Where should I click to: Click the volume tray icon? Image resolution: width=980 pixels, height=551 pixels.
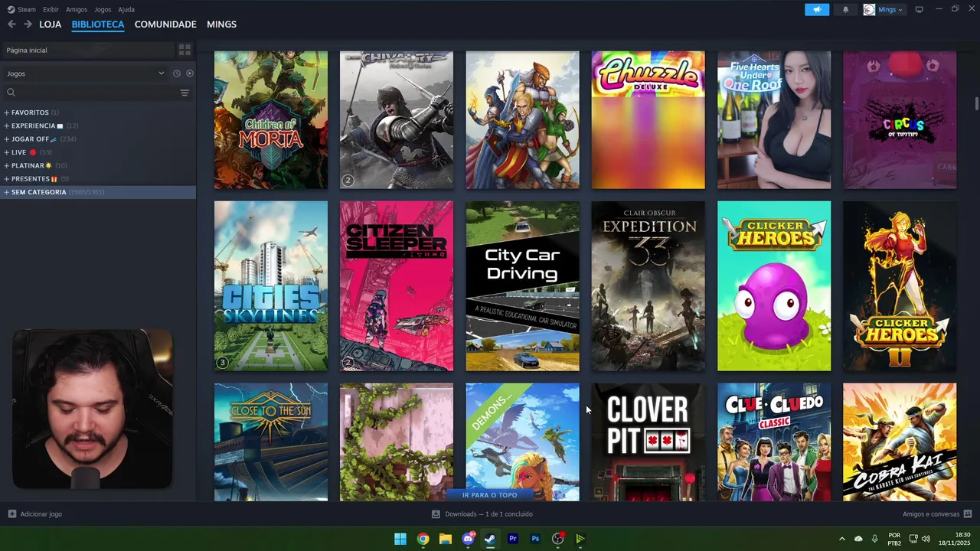[926, 539]
